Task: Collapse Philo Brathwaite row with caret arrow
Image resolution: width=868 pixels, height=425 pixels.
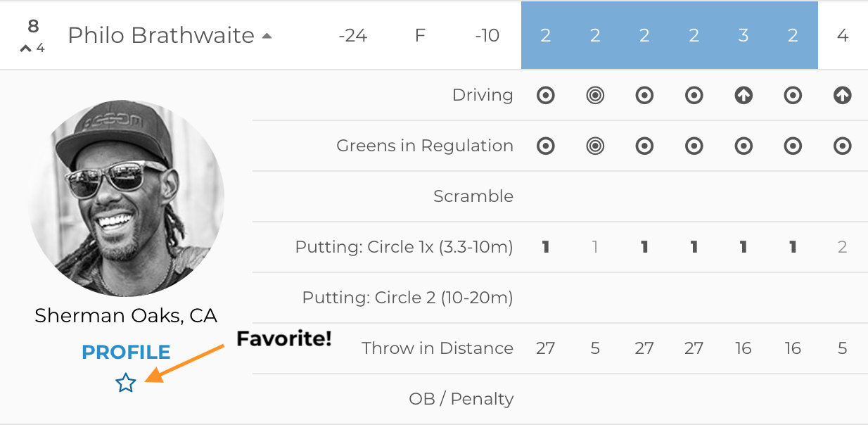Action: [x=267, y=36]
